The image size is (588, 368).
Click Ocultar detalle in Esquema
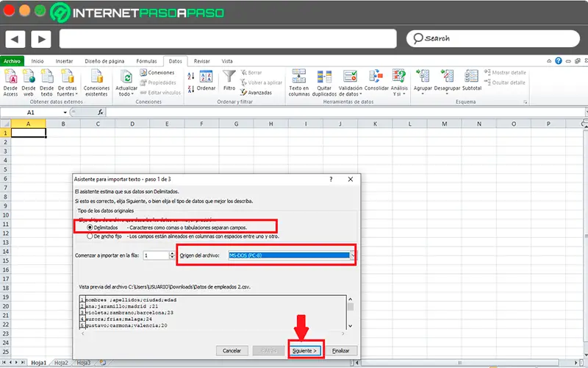(x=504, y=82)
